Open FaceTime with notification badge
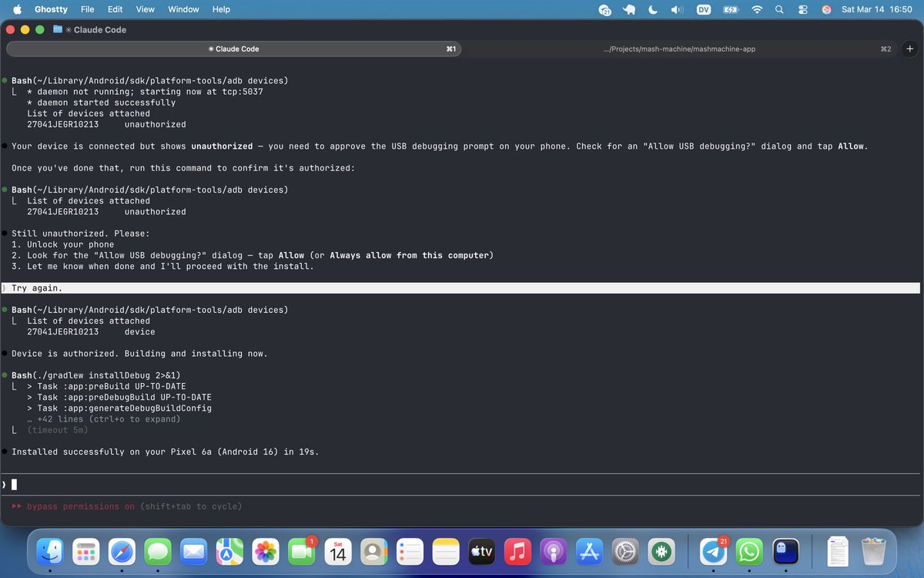Image resolution: width=924 pixels, height=578 pixels. point(302,551)
